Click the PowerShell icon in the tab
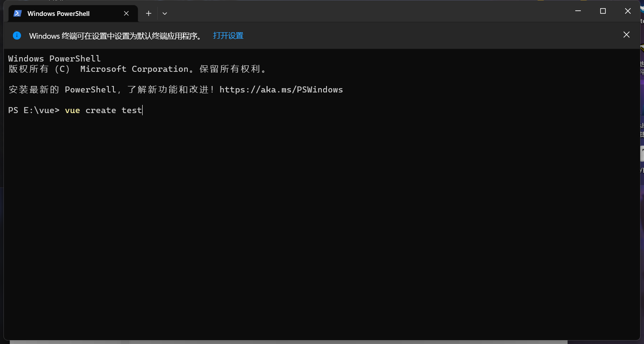 pos(18,13)
